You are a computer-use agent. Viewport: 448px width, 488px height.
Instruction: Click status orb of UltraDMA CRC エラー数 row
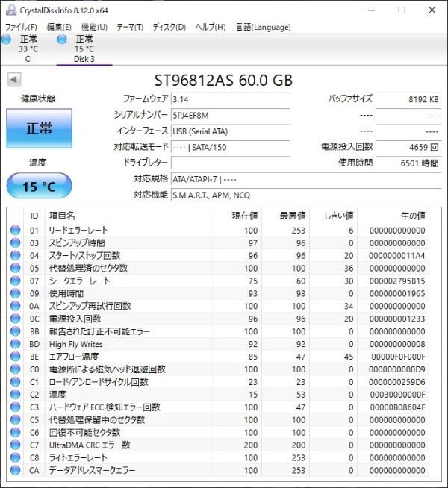click(15, 445)
